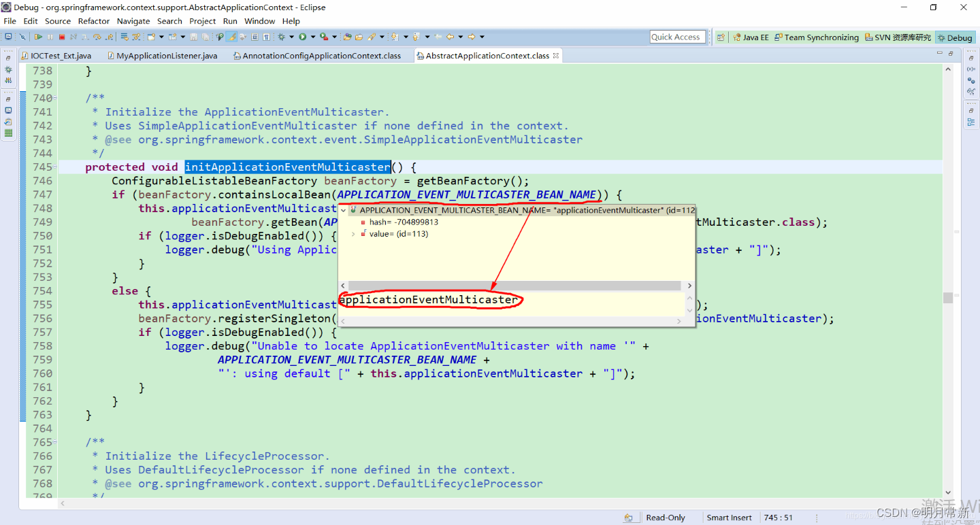This screenshot has height=525, width=980.
Task: Open the Navigate menu
Action: [x=133, y=21]
